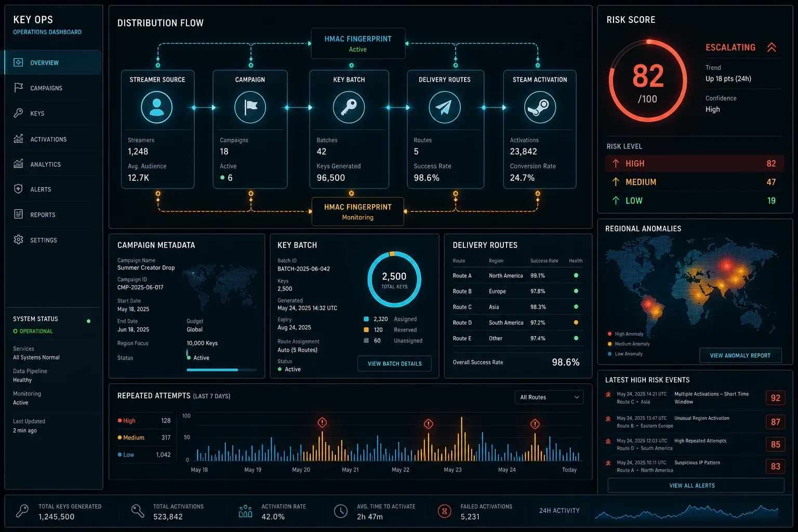Click the Total Activations magnifier key icon
Image resolution: width=798 pixels, height=532 pixels.
coord(138,511)
